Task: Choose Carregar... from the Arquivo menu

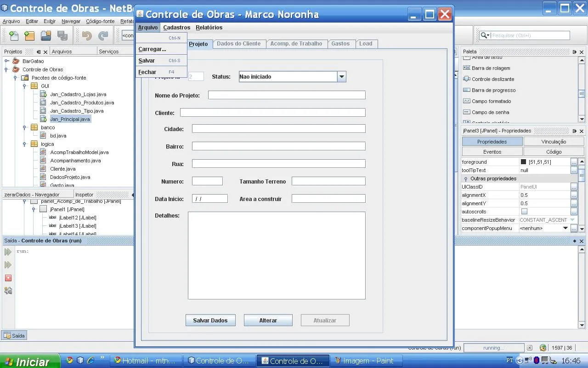Action: point(161,49)
